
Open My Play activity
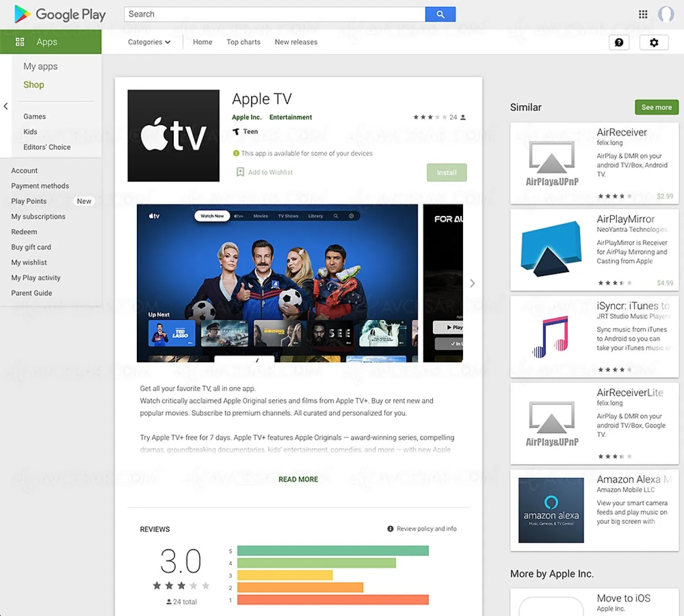point(36,278)
